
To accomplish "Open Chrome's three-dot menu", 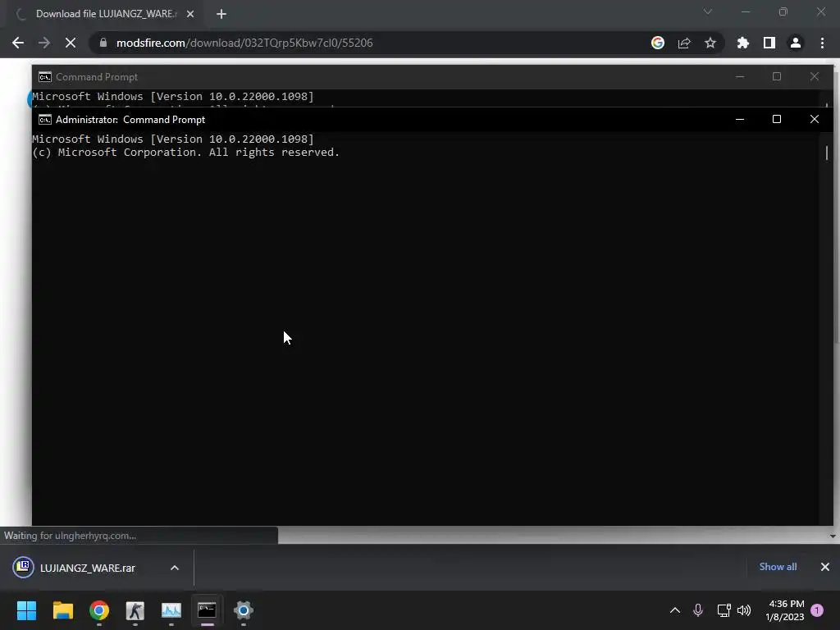I will click(822, 43).
